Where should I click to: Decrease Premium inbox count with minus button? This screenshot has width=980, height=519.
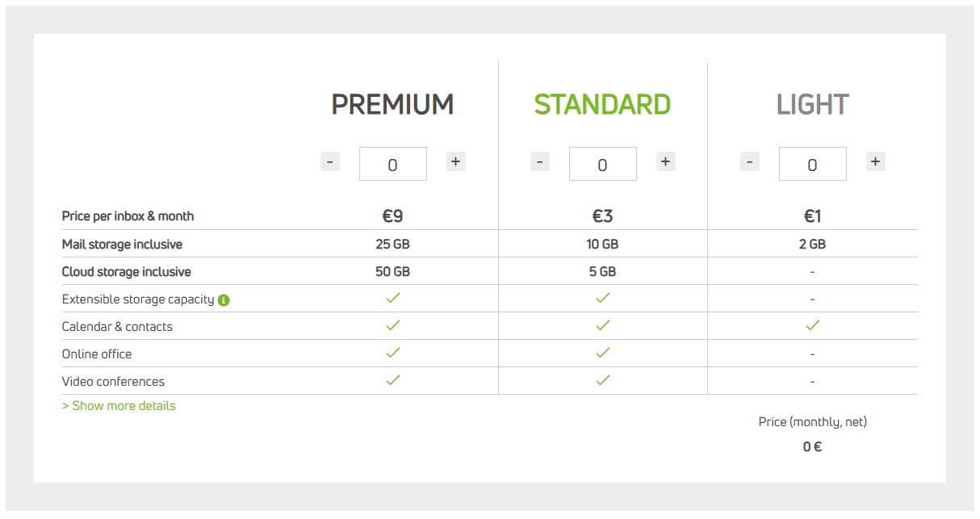tap(329, 161)
